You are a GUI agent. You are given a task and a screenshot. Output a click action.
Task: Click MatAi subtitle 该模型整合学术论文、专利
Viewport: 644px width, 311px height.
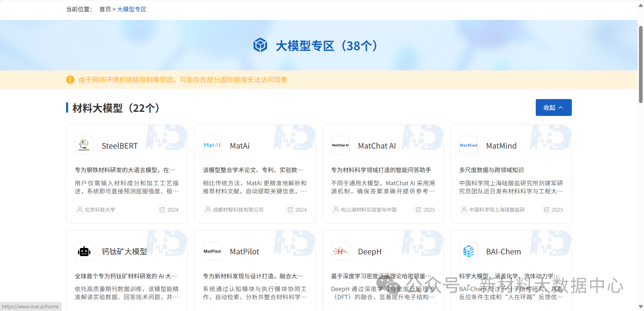[x=253, y=170]
